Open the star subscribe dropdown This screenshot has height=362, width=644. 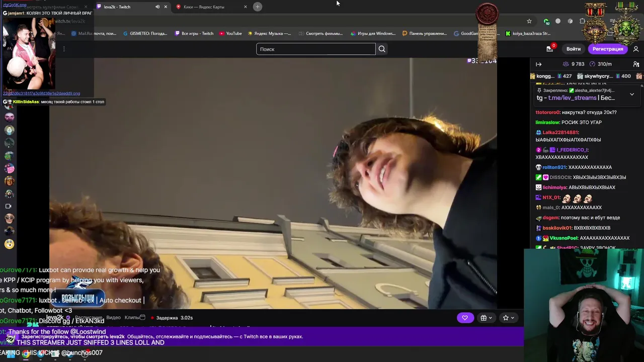click(509, 318)
